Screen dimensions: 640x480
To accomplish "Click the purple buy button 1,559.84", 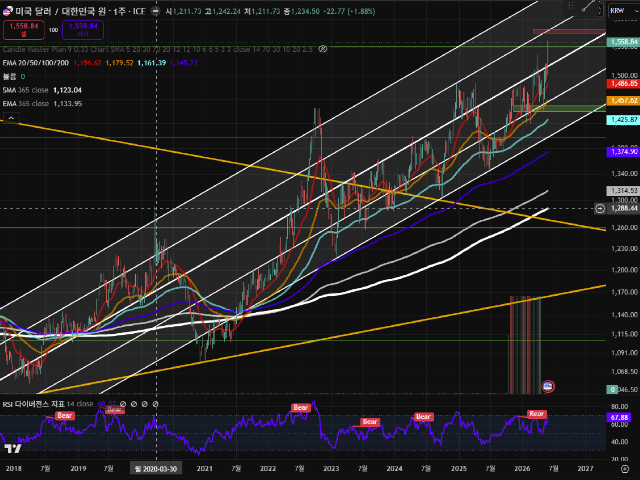I will click(x=83, y=30).
